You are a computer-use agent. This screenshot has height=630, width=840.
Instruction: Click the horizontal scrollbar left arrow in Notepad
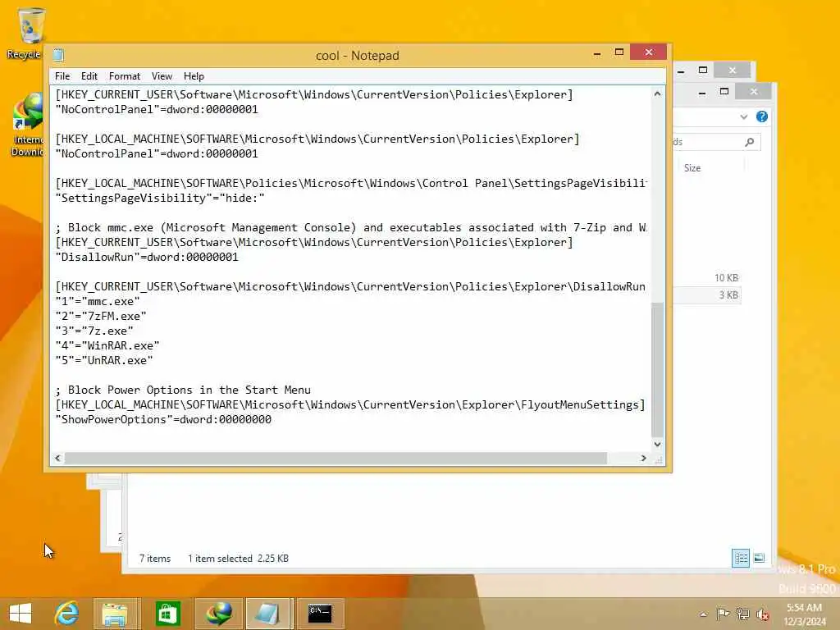pos(58,458)
